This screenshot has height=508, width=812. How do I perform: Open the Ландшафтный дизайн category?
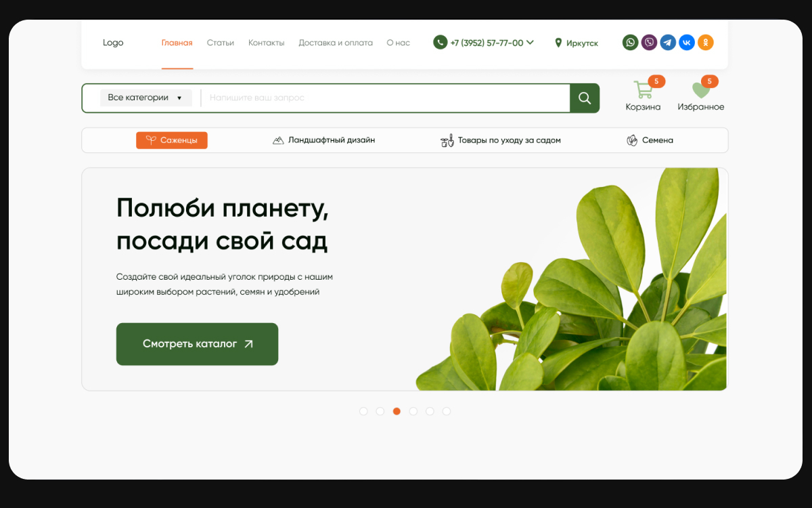(x=323, y=140)
